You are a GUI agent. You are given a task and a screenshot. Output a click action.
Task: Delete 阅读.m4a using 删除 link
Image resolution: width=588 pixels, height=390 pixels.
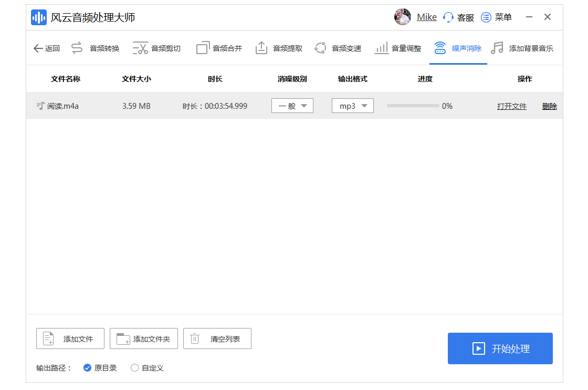[550, 106]
